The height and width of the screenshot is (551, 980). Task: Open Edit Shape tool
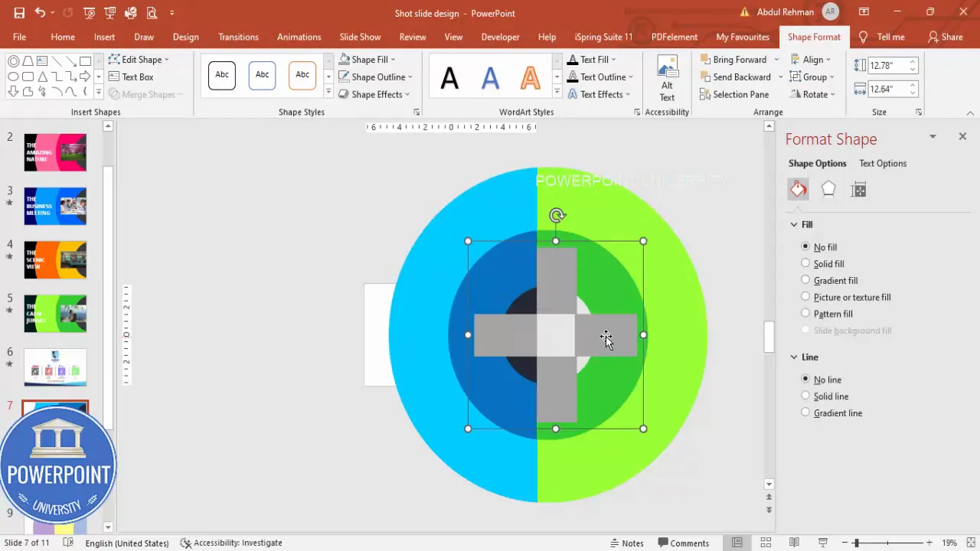tap(139, 60)
